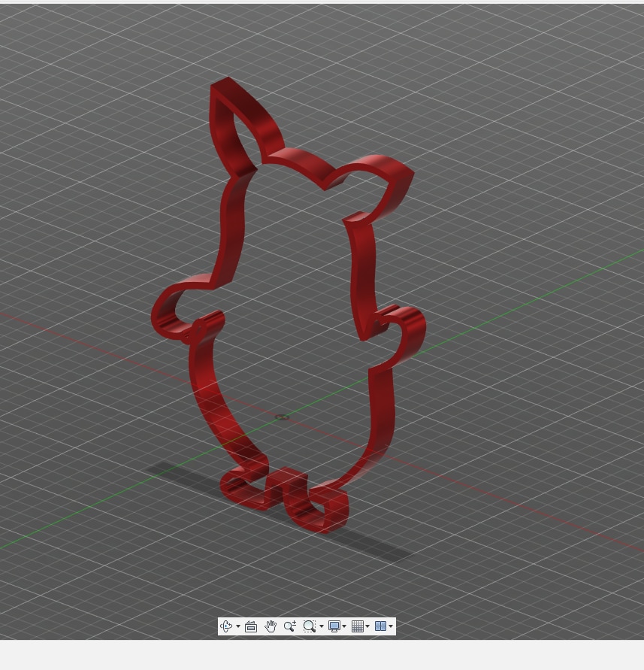Pick the Zoom Window magnifier tool
Viewport: 644px width, 670px height.
point(309,626)
